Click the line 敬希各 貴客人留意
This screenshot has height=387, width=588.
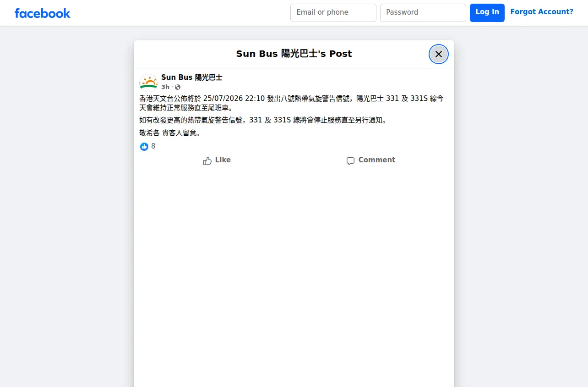click(x=170, y=133)
